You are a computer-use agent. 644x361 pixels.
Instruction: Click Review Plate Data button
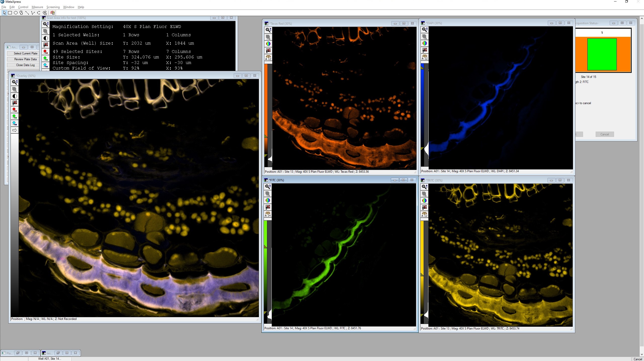click(25, 59)
